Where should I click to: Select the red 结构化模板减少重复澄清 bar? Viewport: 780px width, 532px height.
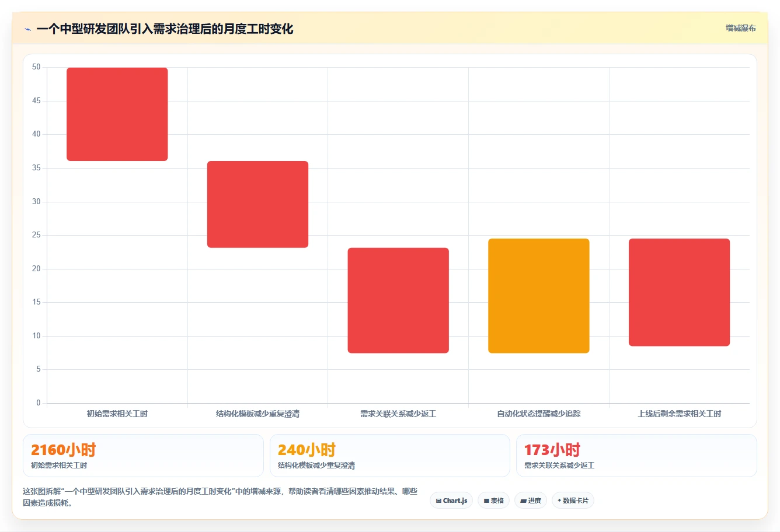click(x=257, y=204)
